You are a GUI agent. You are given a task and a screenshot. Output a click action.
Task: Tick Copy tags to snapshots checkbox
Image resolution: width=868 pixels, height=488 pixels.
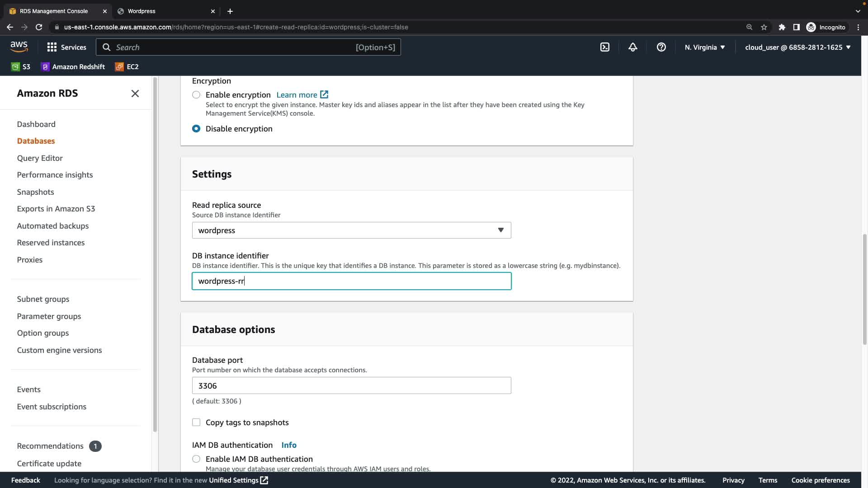[x=196, y=422]
